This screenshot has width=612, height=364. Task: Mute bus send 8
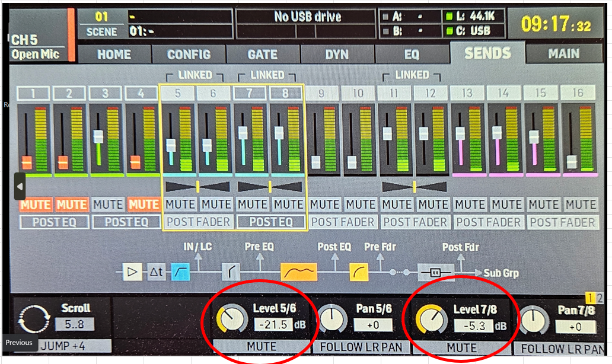pos(288,204)
